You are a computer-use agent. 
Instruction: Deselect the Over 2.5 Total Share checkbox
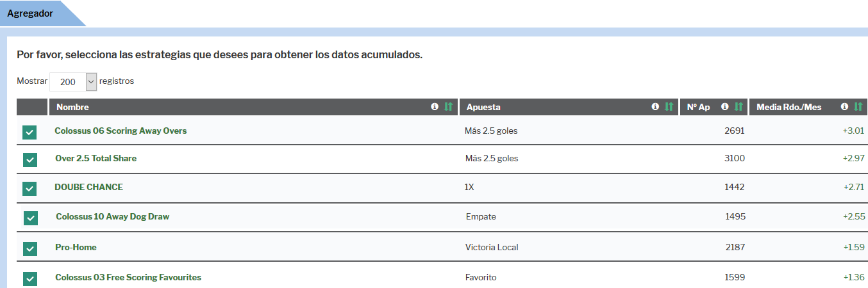[x=29, y=159]
